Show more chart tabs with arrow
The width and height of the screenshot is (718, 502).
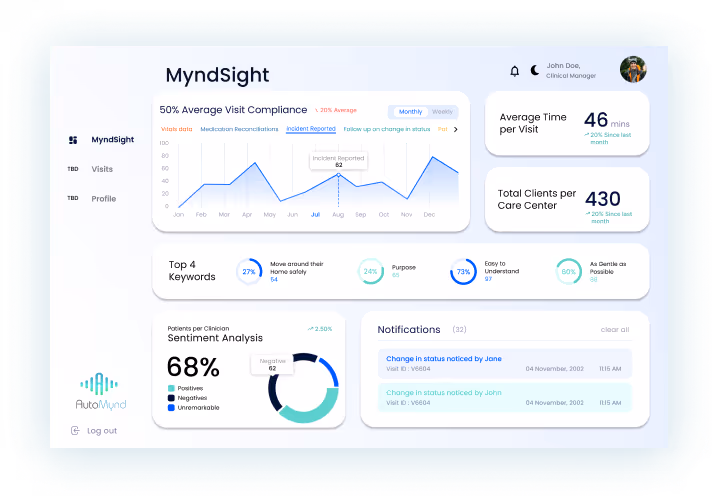456,130
